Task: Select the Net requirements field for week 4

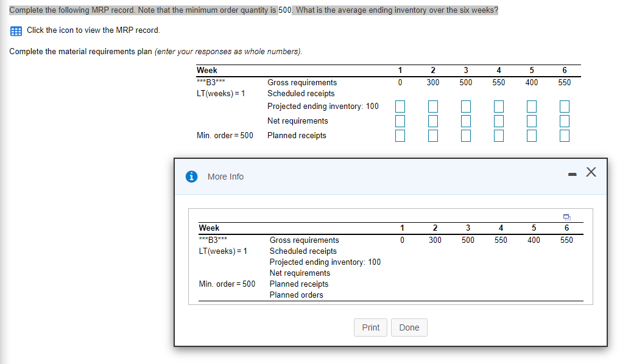Action: click(499, 121)
